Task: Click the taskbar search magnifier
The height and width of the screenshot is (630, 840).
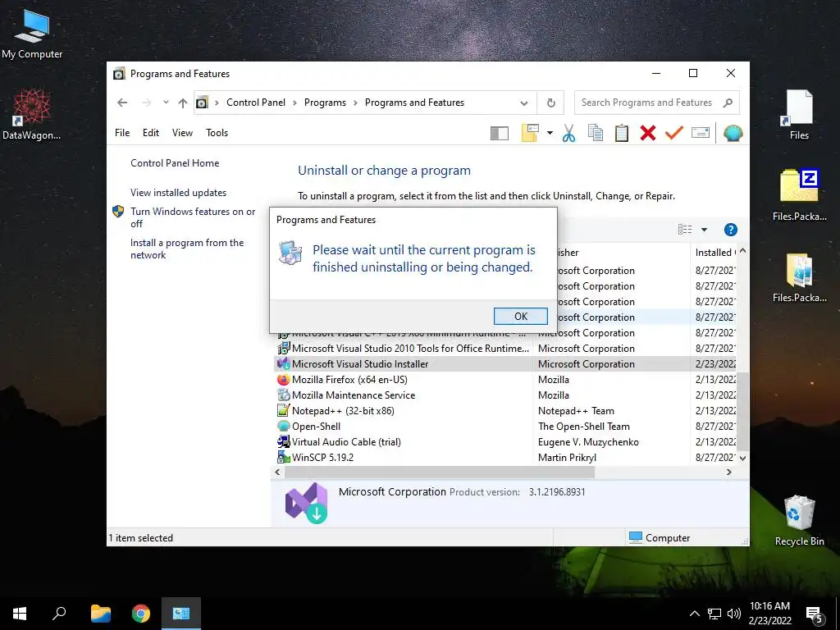Action: pyautogui.click(x=59, y=614)
